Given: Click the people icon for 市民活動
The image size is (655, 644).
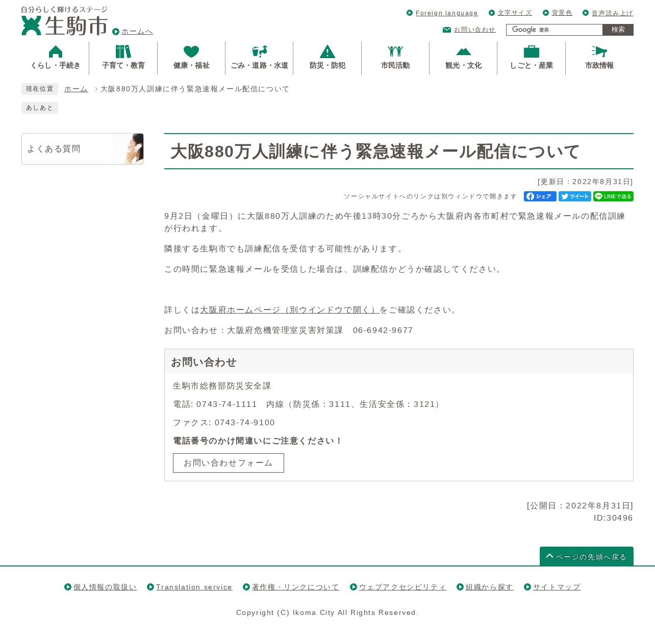Looking at the screenshot, I should point(395,51).
